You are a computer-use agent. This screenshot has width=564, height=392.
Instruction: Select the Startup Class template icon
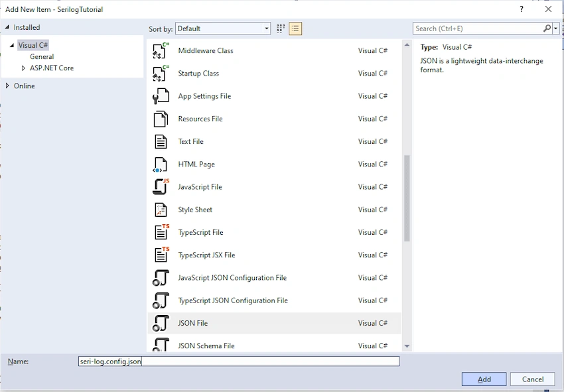[161, 74]
